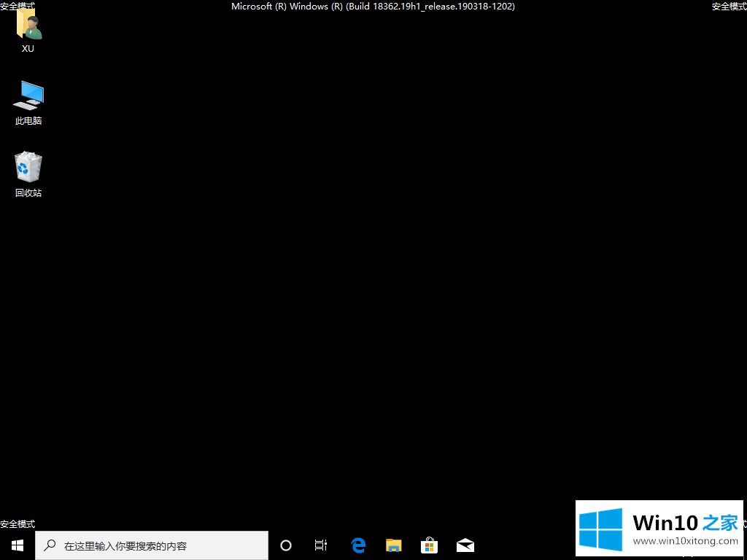Click the taskbar search box
This screenshot has height=560, width=747.
[152, 545]
